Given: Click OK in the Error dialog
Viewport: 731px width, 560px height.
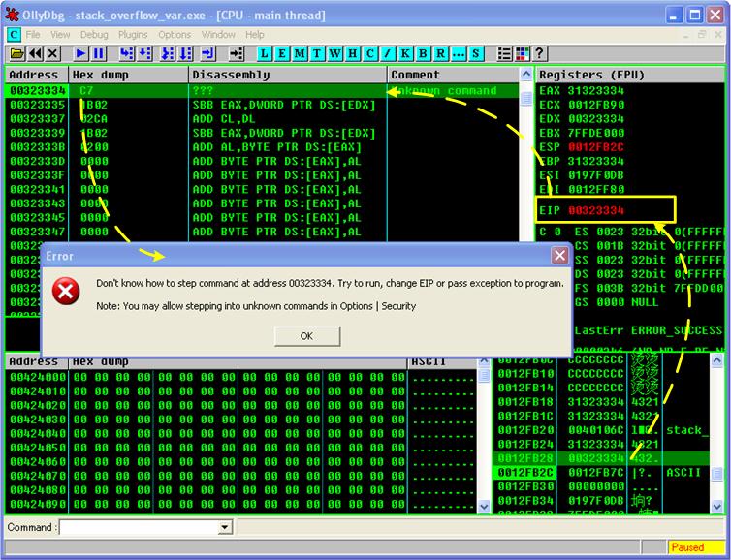Looking at the screenshot, I should pos(306,336).
